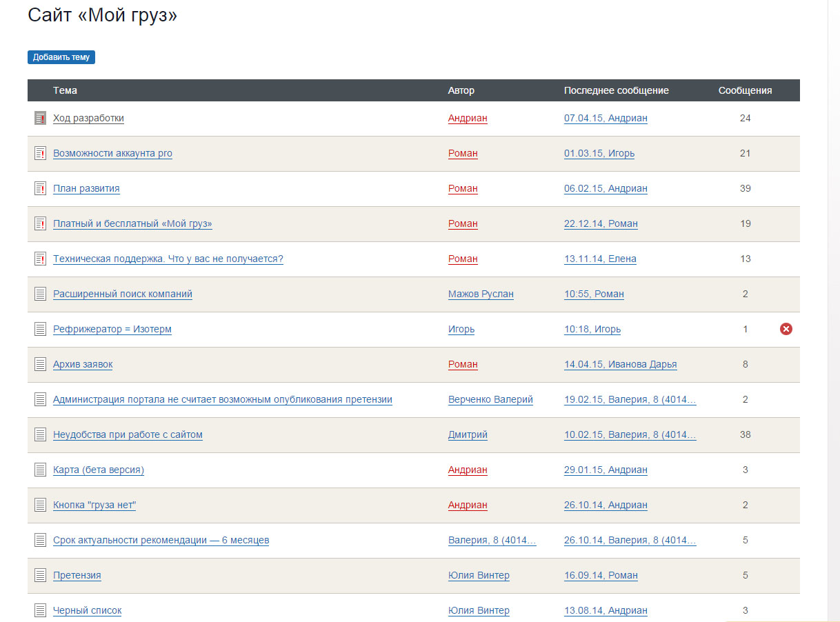840x622 pixels.
Task: Click document icon beside Черный список
Action: [x=40, y=610]
